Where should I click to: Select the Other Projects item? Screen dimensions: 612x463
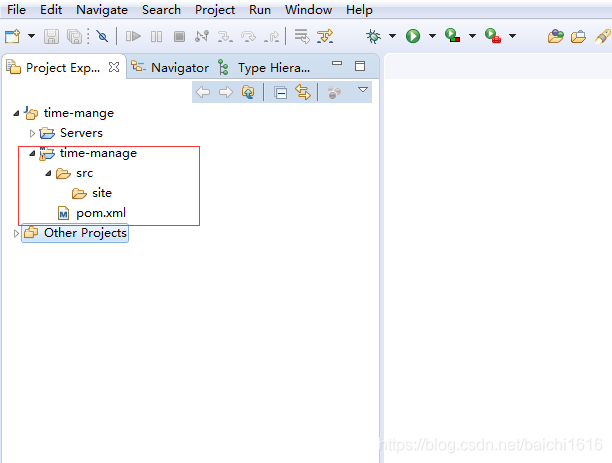pyautogui.click(x=75, y=233)
